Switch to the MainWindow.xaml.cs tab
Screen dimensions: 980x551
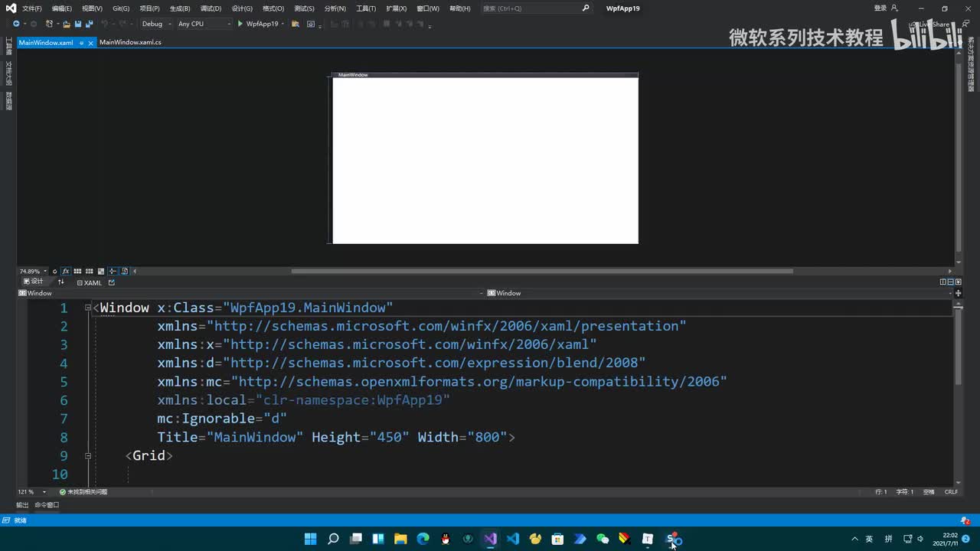pos(130,42)
